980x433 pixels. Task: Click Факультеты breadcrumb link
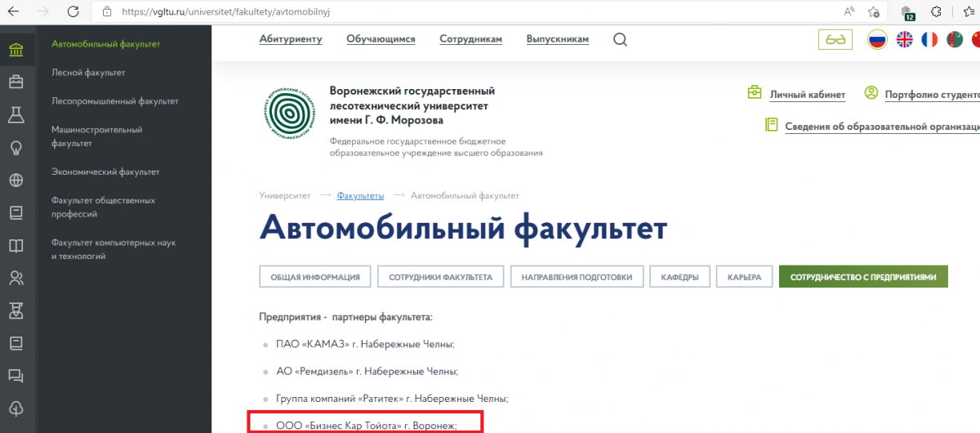tap(360, 196)
